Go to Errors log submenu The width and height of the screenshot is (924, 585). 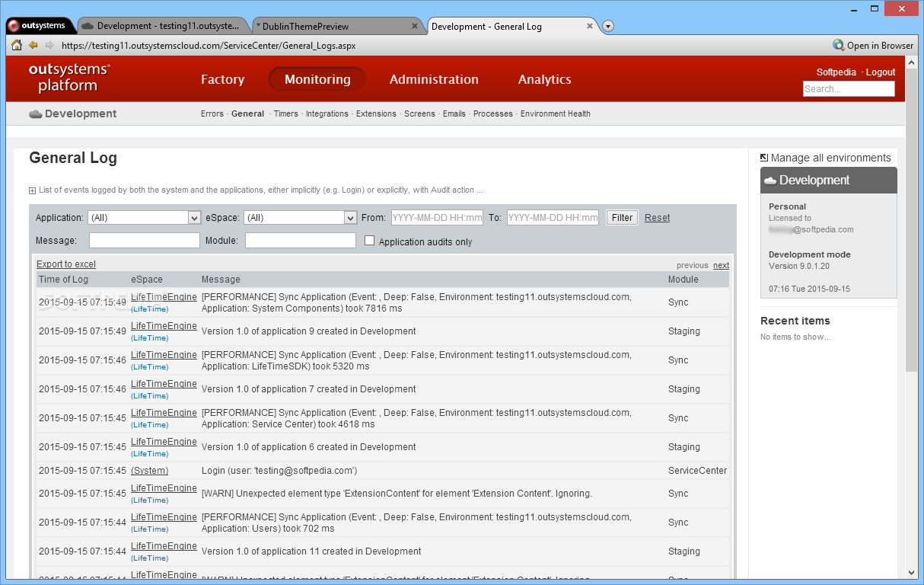tap(212, 113)
